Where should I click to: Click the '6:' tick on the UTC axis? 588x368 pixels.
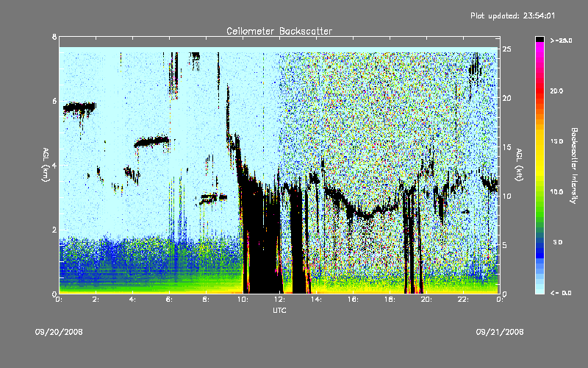click(170, 300)
